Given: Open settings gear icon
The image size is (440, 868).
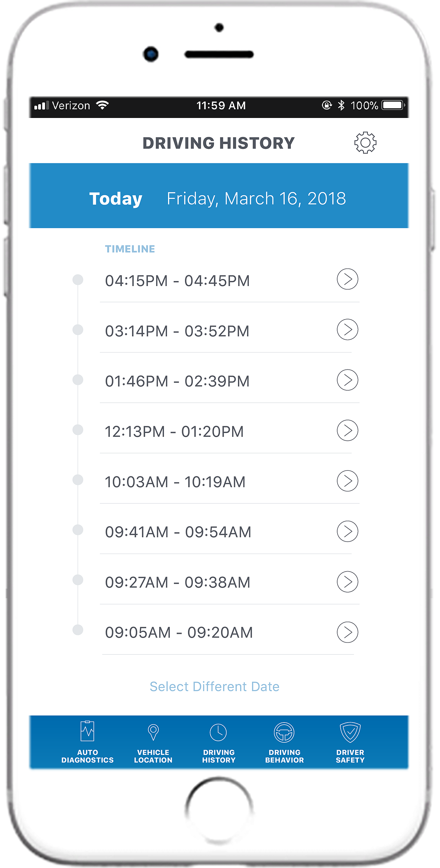Looking at the screenshot, I should click(365, 142).
